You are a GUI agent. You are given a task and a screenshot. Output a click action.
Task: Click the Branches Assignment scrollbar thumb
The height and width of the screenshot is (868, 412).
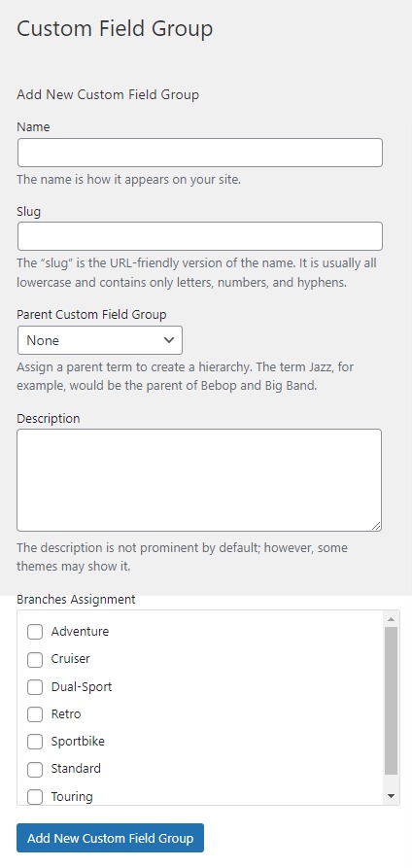tap(391, 701)
